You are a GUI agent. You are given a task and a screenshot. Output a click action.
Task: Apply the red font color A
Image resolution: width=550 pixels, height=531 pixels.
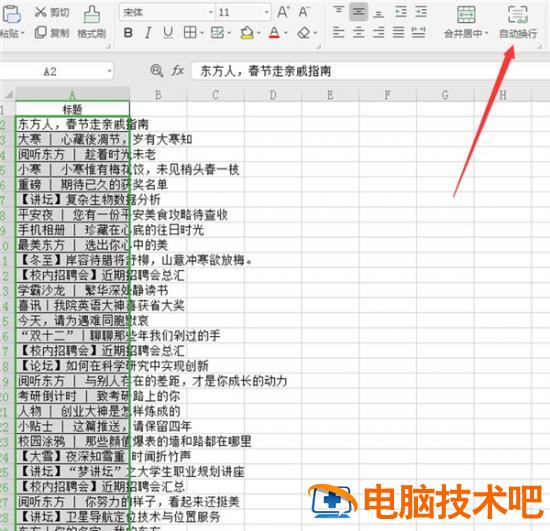(x=274, y=33)
